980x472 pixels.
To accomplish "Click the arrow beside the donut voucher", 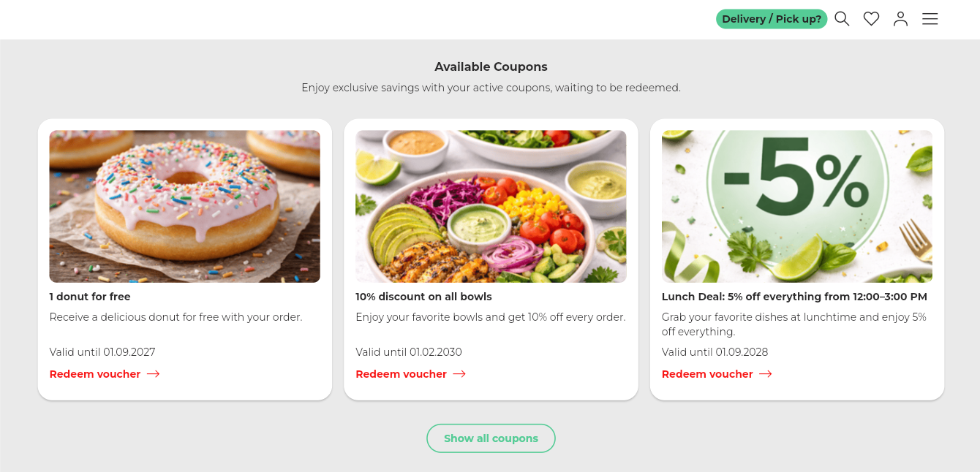I will 153,374.
